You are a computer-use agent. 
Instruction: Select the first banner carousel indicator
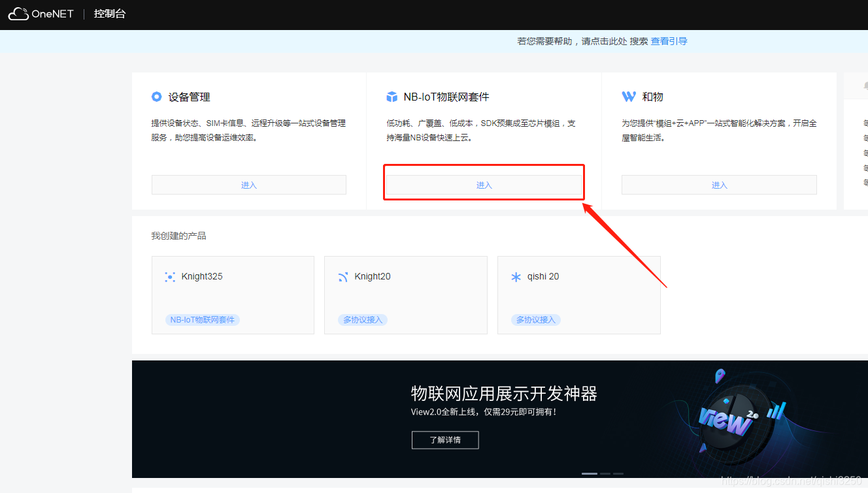[x=590, y=473]
